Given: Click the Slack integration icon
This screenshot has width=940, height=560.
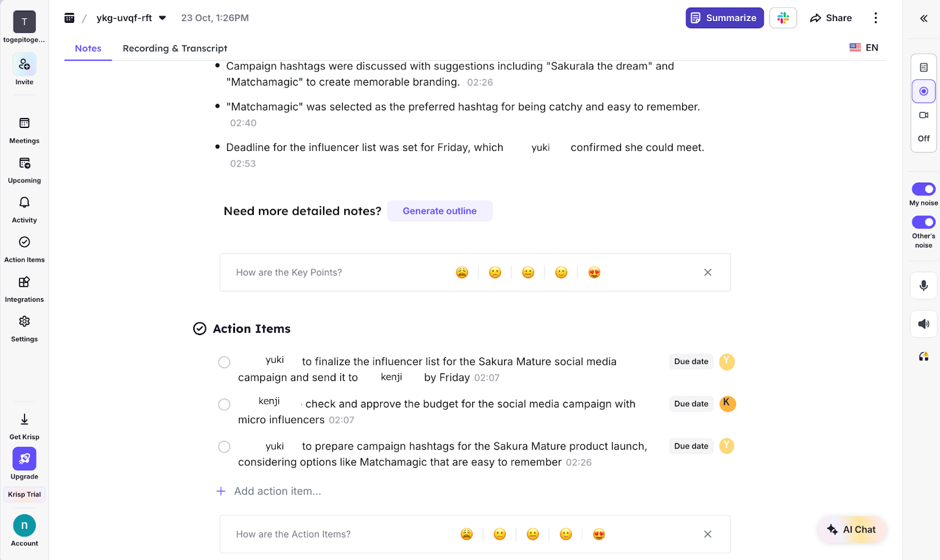Looking at the screenshot, I should coord(783,18).
